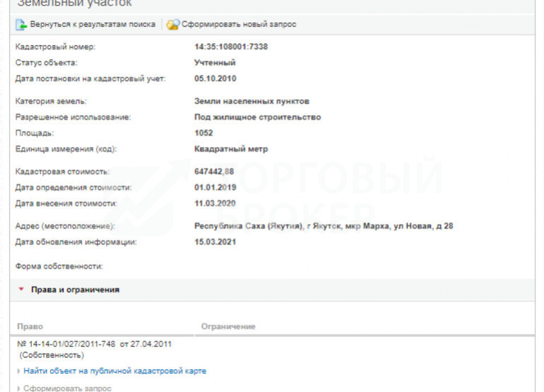Click the 'Форма собственности' label
544x392 pixels.
pos(59,266)
